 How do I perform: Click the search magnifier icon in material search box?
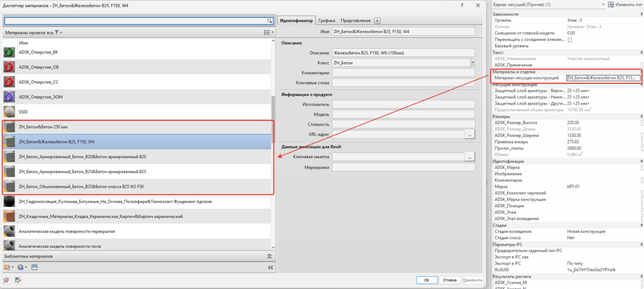pyautogui.click(x=270, y=20)
